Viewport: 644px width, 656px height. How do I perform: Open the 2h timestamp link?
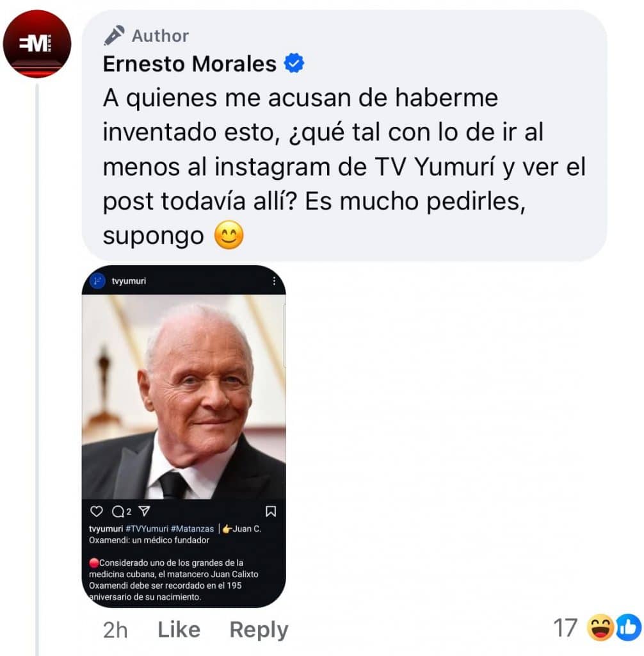tap(115, 630)
